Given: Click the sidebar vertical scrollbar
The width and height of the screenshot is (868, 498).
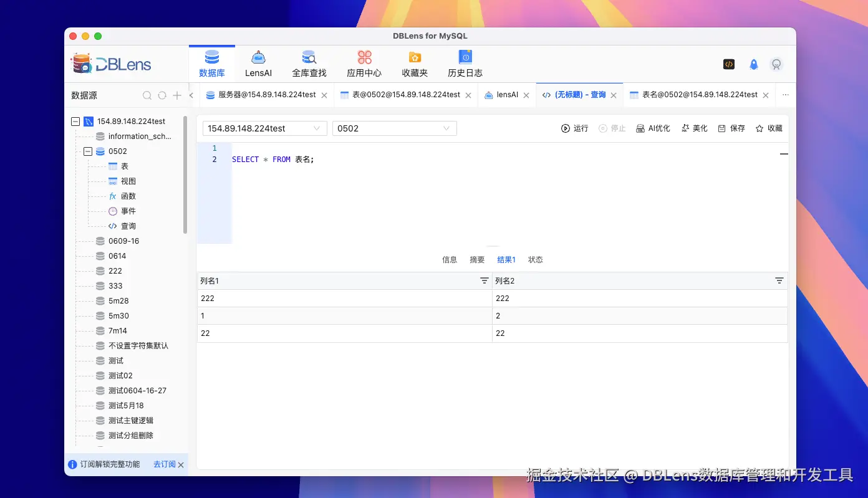Looking at the screenshot, I should [x=185, y=175].
